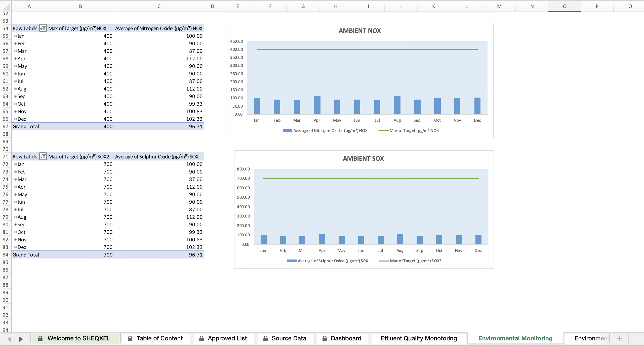Image resolution: width=644 pixels, height=346 pixels.
Task: Expand Sep row in NOX pivot table
Action: [15, 96]
